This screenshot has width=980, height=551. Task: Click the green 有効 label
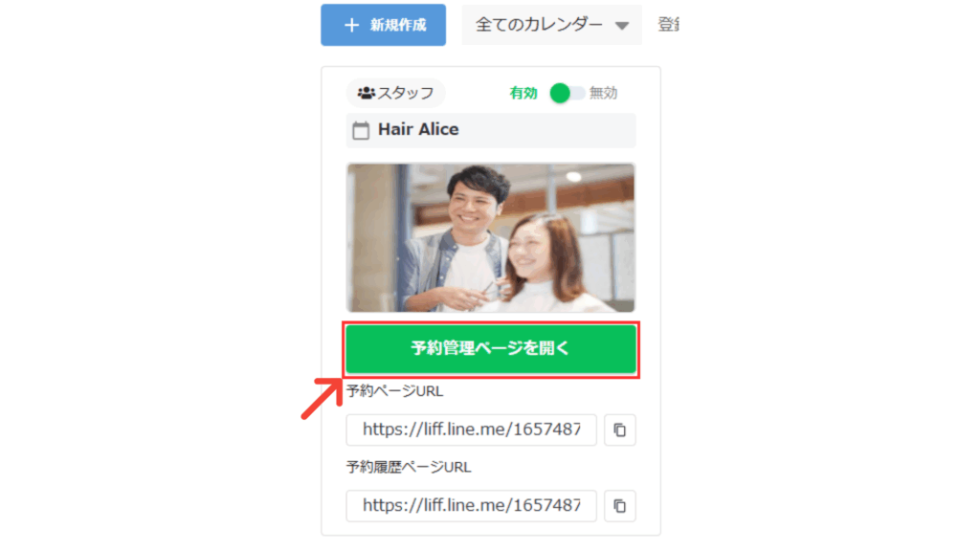[523, 93]
